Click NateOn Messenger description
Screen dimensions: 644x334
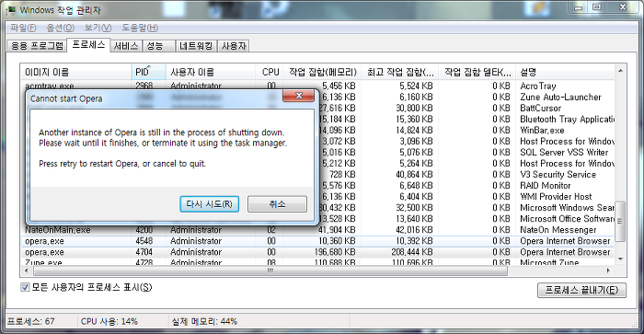tap(558, 230)
